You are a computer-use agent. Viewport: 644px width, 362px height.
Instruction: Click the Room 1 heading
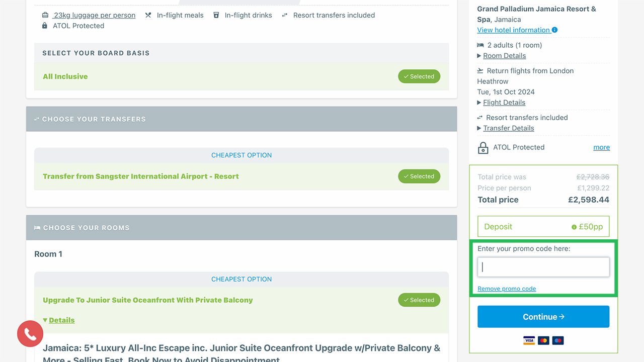click(48, 254)
